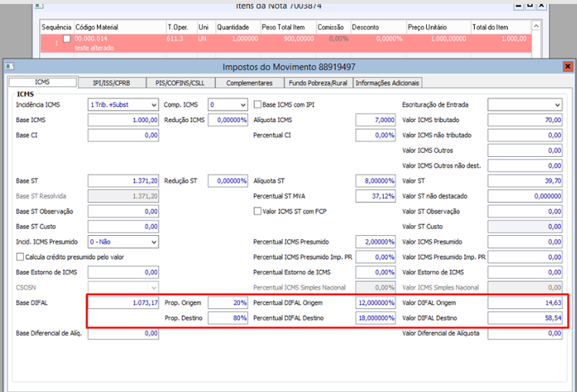
Task: Click the Percentual CI field
Action: pyautogui.click(x=375, y=135)
